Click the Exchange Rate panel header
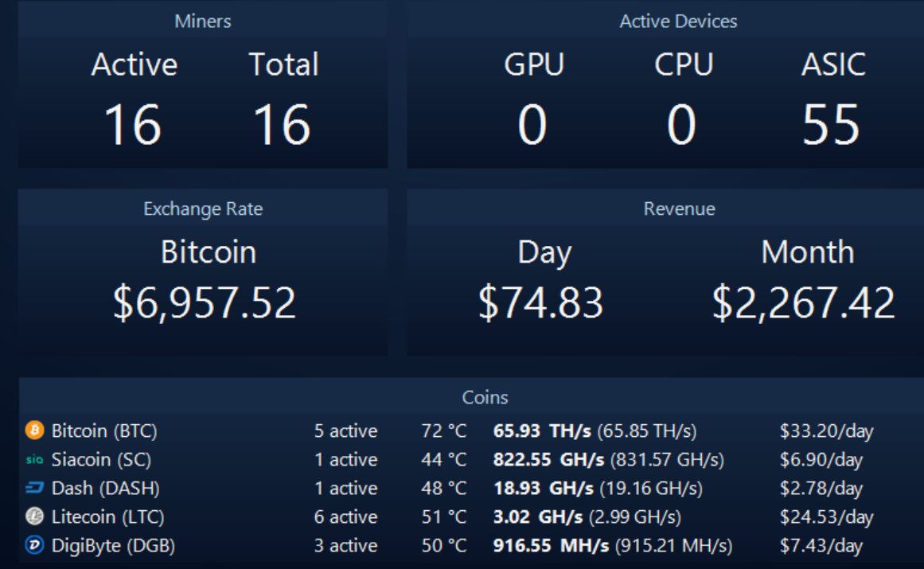 tap(203, 209)
